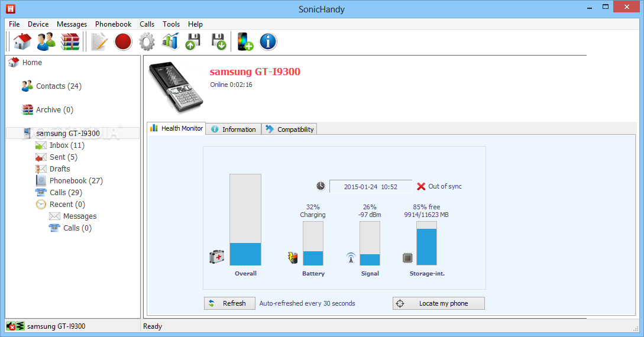Image resolution: width=644 pixels, height=337 pixels.
Task: Click the Home toolbar house icon
Action: tap(22, 41)
